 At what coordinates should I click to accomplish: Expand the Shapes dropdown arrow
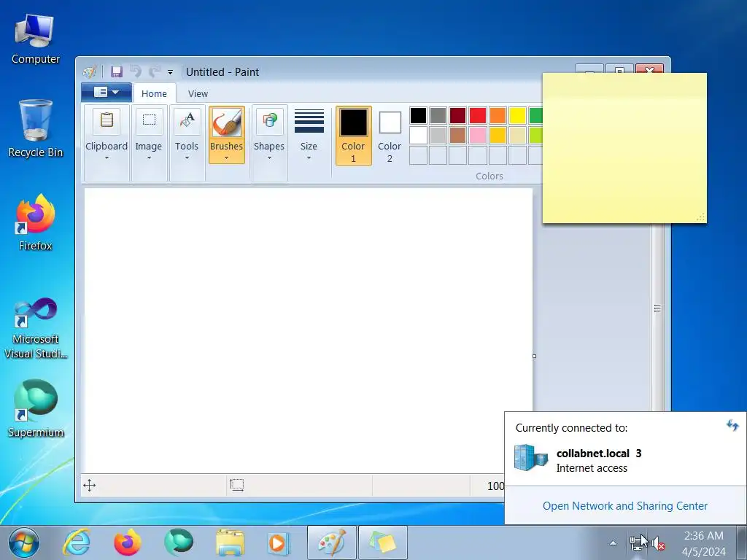pos(269,158)
